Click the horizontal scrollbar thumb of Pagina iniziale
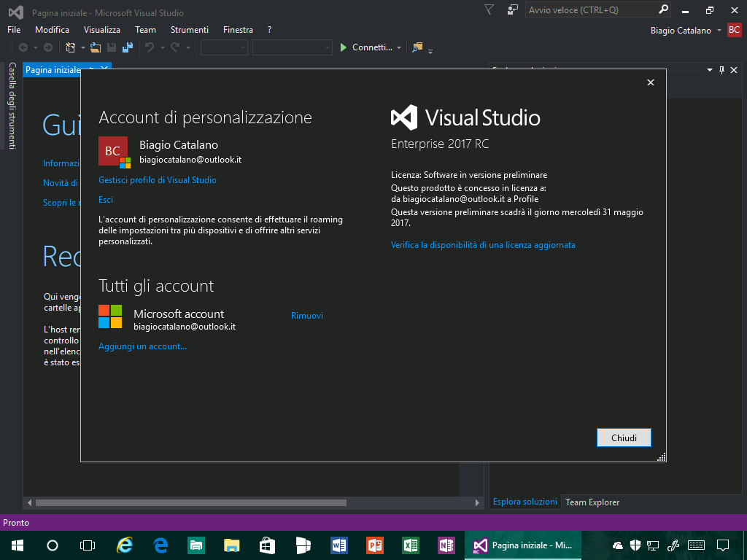The width and height of the screenshot is (747, 560). tap(191, 502)
